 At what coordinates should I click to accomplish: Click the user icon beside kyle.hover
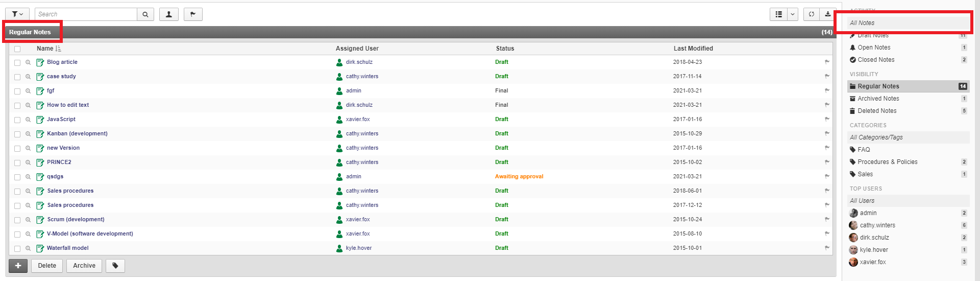coord(339,248)
